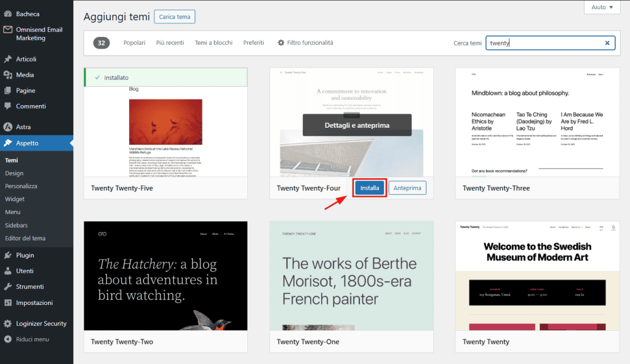Open Filtro funzionalità feature filter

click(x=305, y=43)
